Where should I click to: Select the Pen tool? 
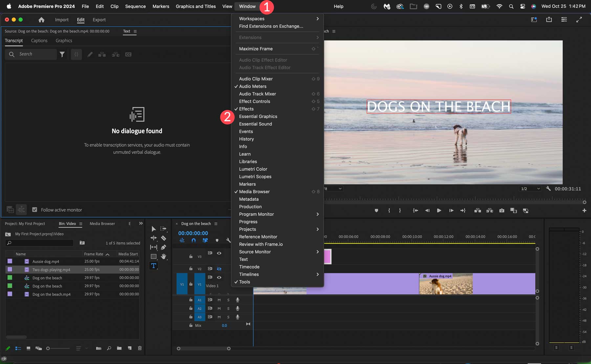[163, 247]
